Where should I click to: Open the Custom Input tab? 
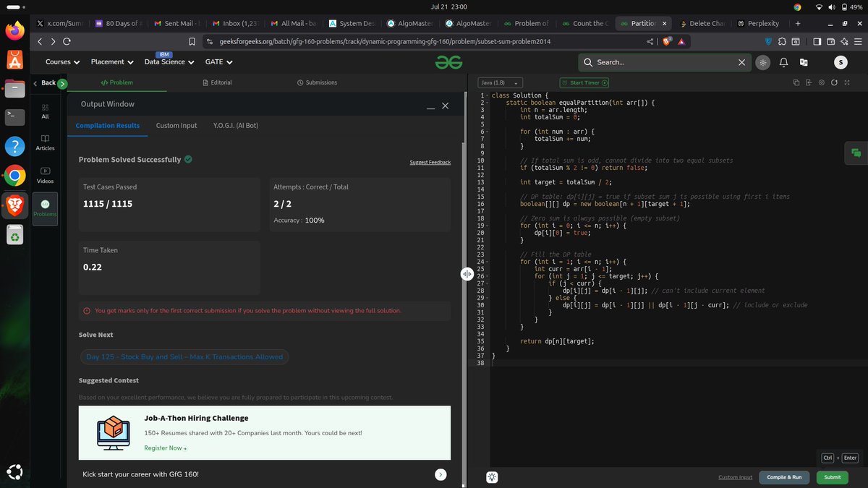coord(176,125)
